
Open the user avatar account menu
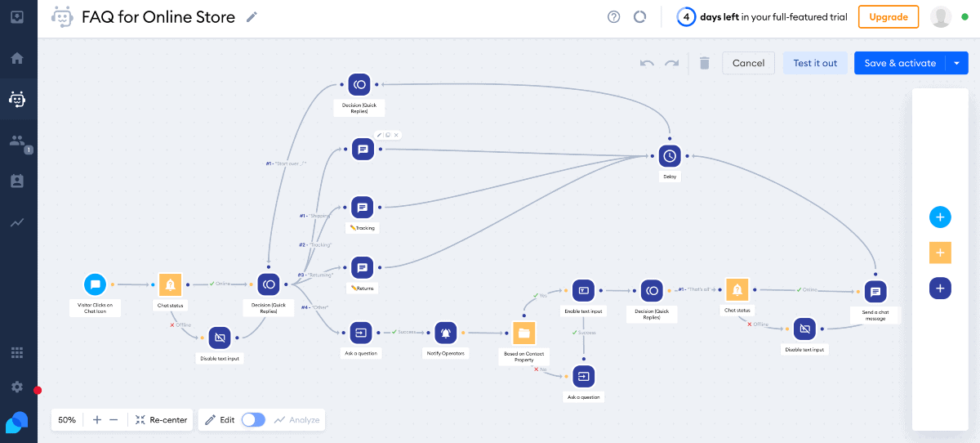(x=941, y=17)
